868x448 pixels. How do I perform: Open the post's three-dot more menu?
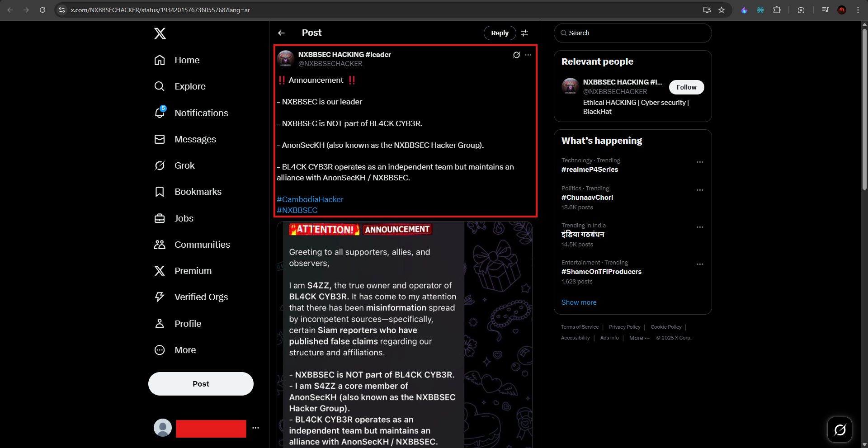[528, 55]
